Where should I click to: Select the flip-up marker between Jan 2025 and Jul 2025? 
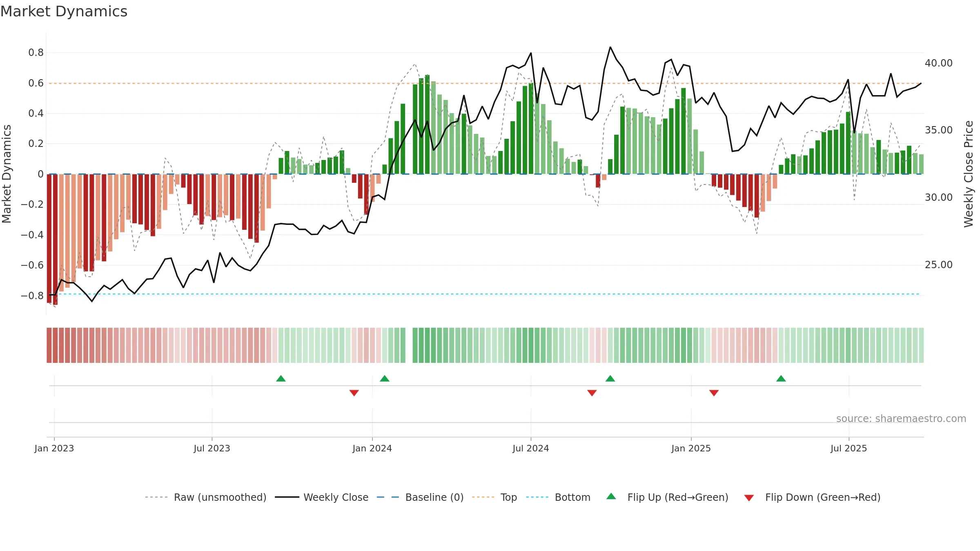pos(781,378)
